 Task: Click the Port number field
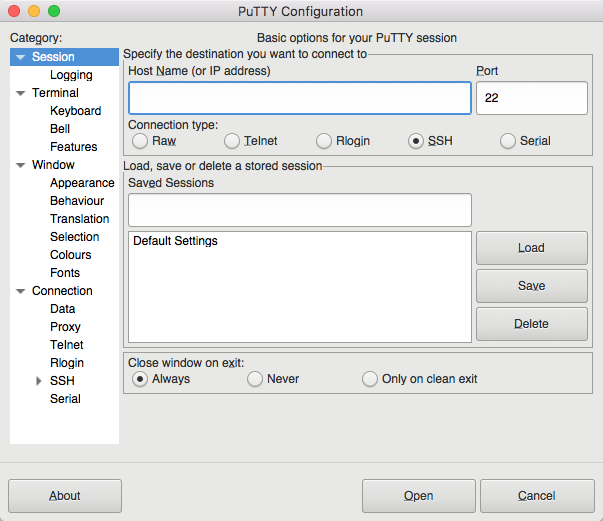point(530,98)
